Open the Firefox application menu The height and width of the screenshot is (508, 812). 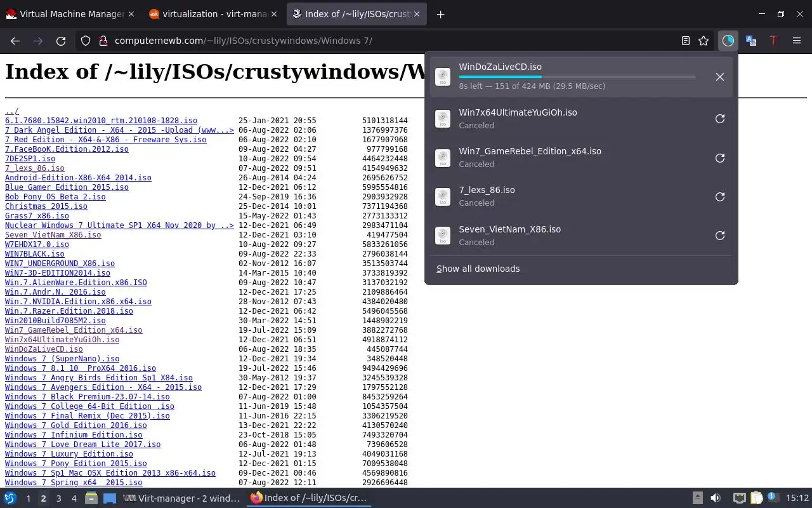(x=797, y=41)
